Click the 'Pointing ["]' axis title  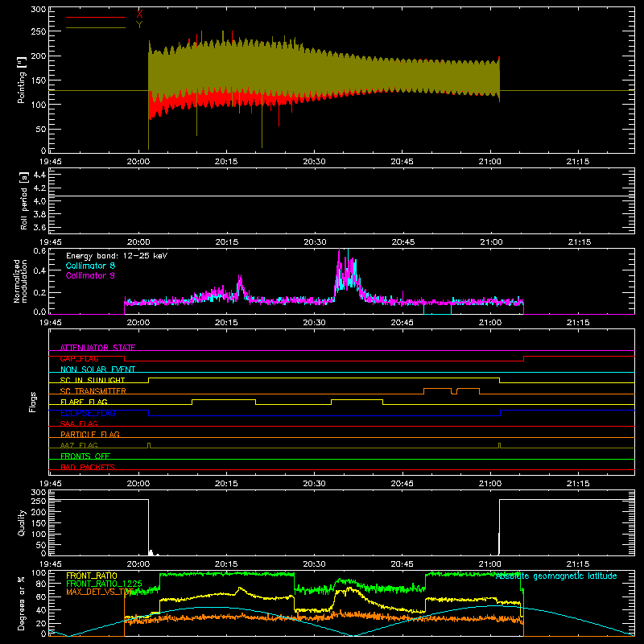(x=22, y=80)
